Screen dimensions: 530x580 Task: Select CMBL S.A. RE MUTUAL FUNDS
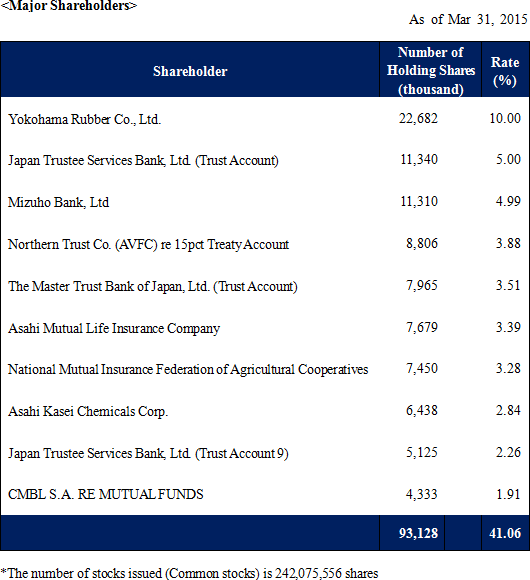[x=106, y=495]
